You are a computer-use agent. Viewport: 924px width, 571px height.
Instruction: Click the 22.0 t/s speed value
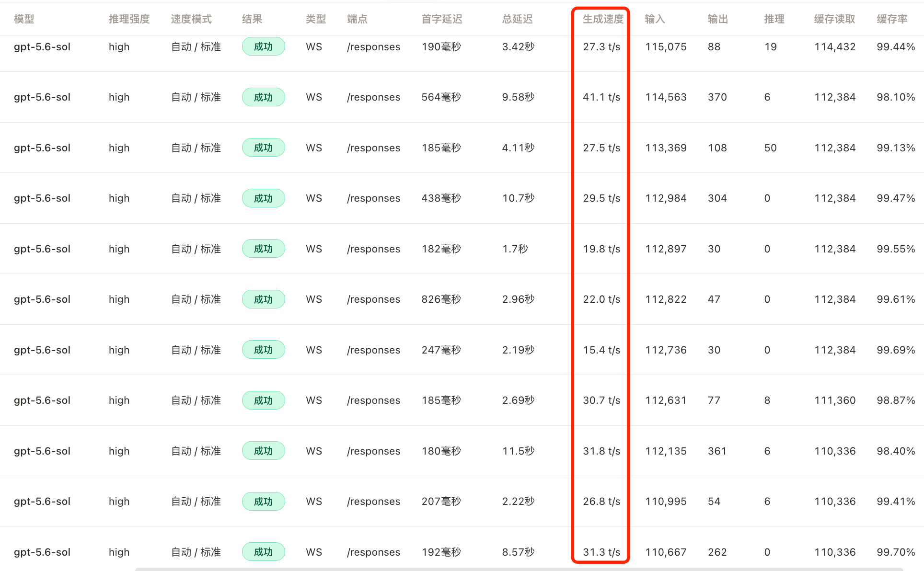(601, 299)
